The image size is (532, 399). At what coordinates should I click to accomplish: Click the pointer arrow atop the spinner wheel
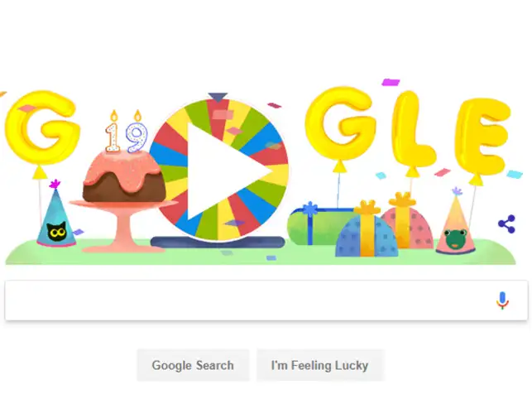pyautogui.click(x=218, y=97)
